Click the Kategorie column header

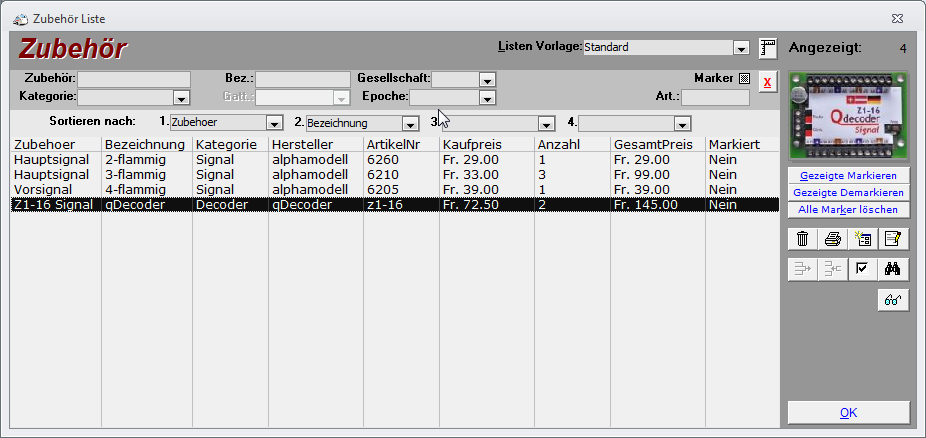230,145
